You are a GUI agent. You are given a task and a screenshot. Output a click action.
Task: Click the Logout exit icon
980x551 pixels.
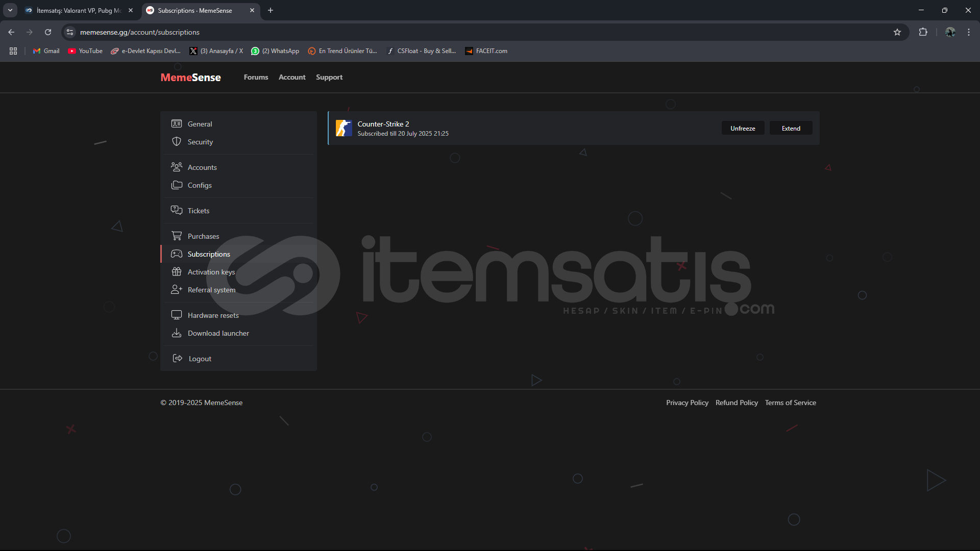pyautogui.click(x=178, y=358)
